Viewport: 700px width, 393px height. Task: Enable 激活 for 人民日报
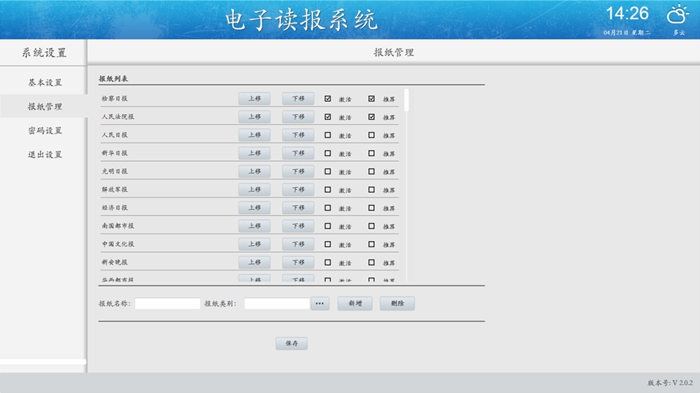pos(328,135)
